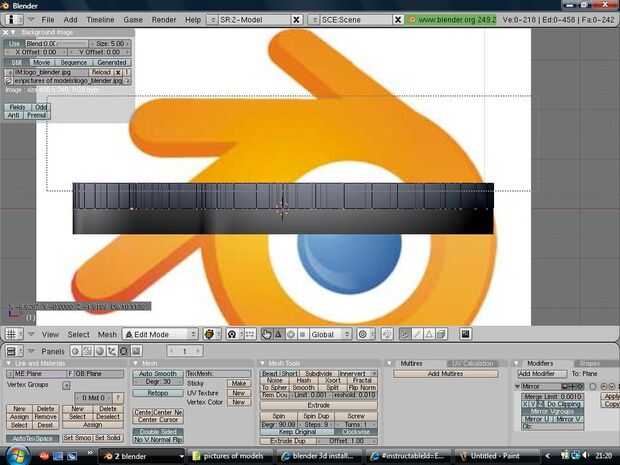The height and width of the screenshot is (465, 620).
Task: Click the Set Solid button
Action: [108, 438]
